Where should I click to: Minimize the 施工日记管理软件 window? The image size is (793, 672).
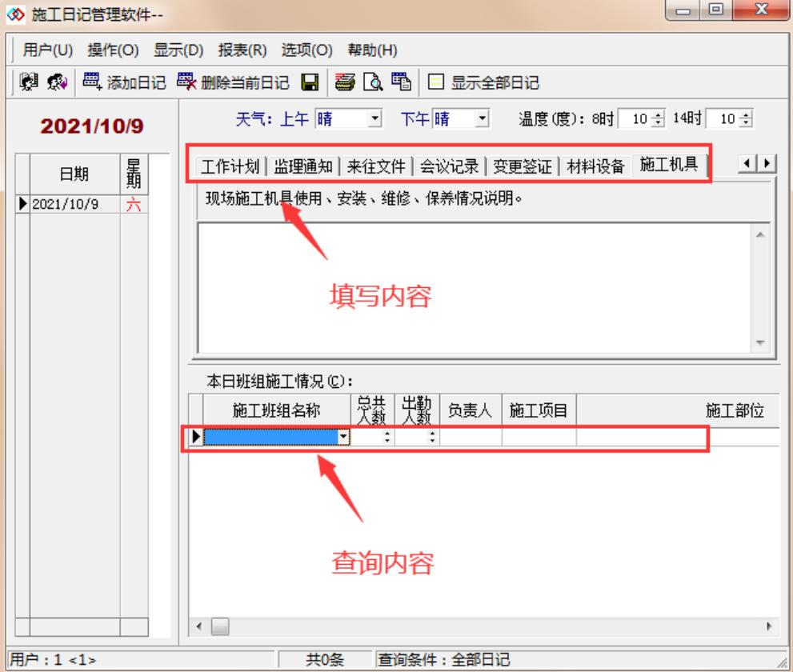[x=683, y=10]
